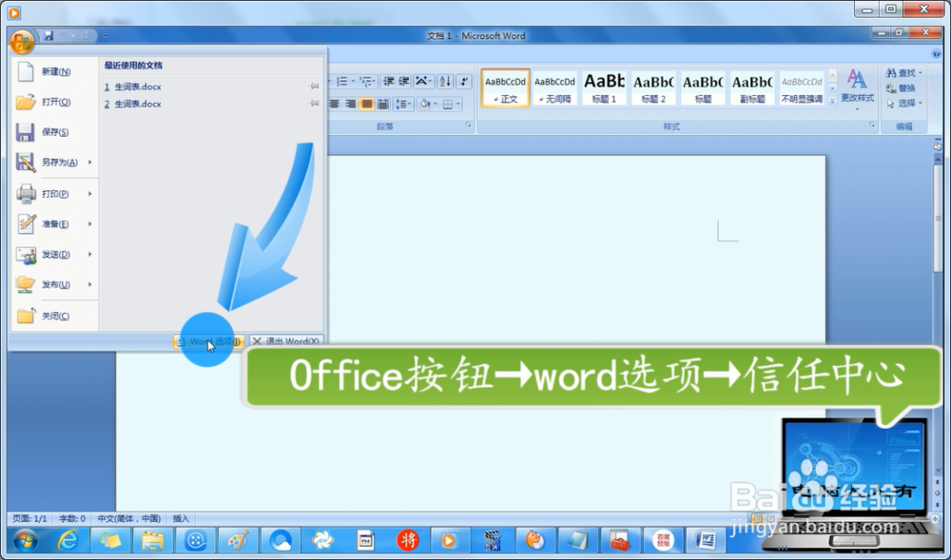Click the 替换 button

pos(902,87)
